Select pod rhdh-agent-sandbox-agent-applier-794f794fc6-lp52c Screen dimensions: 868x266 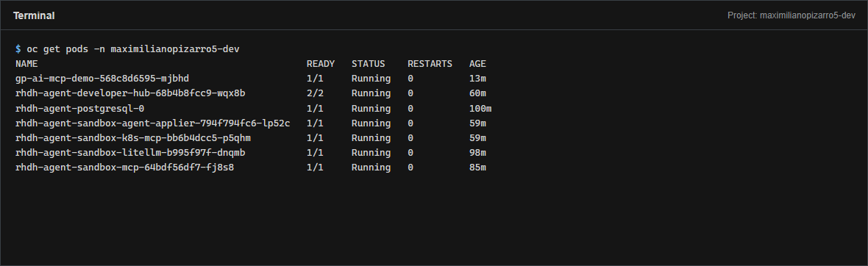pyautogui.click(x=153, y=123)
